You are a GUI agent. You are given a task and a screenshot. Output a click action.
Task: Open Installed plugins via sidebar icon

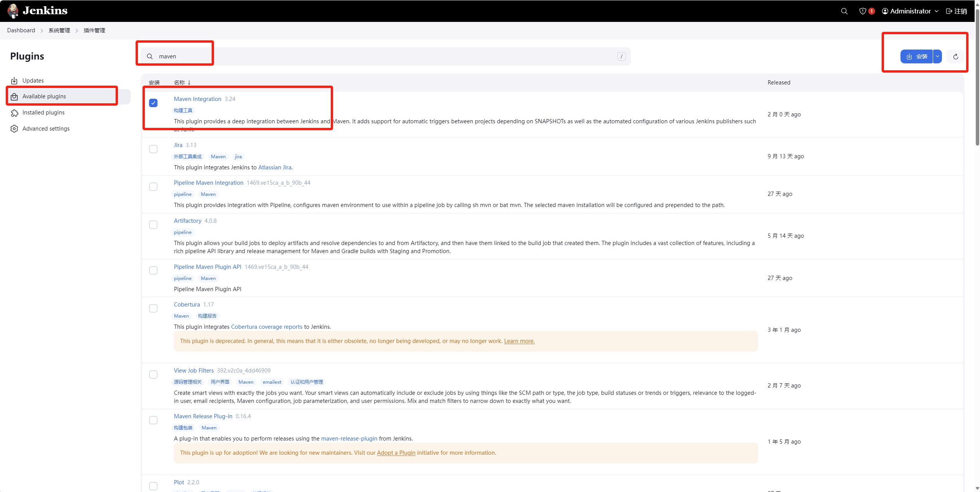(x=14, y=113)
